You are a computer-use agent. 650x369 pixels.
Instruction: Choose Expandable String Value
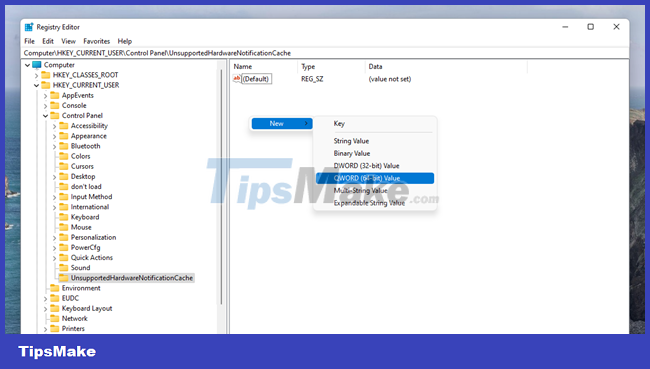375,203
